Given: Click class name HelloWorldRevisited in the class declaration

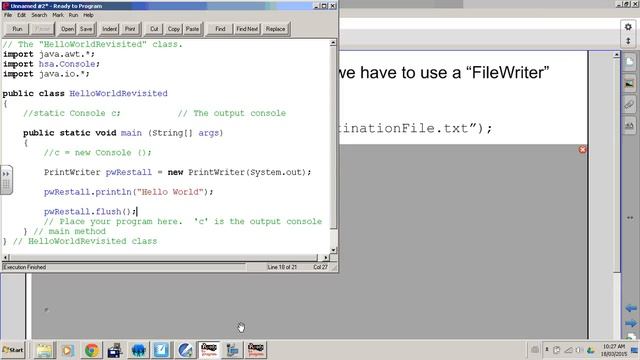Looking at the screenshot, I should [x=118, y=93].
